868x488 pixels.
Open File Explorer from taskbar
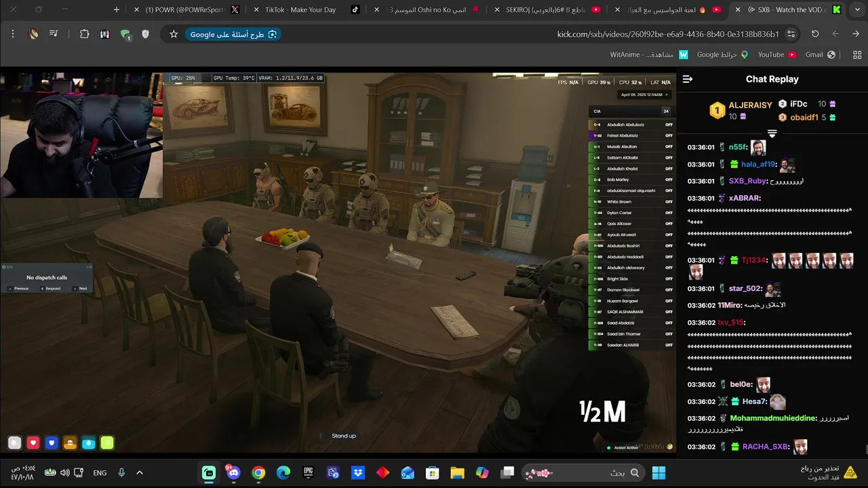[457, 472]
